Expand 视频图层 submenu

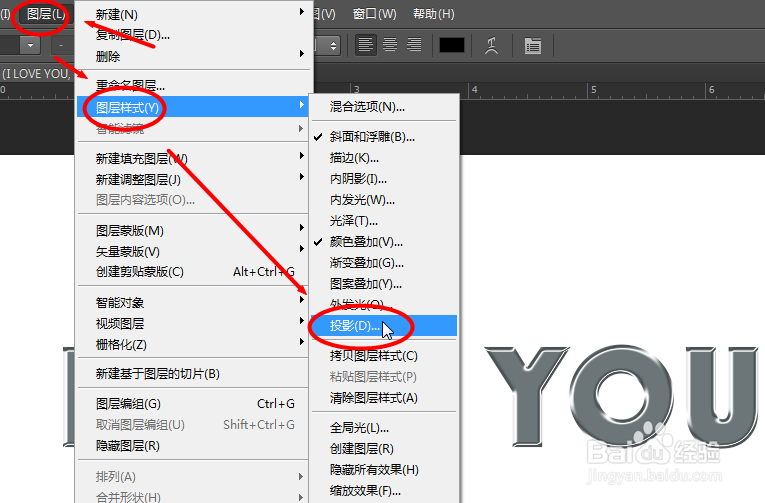coord(193,323)
